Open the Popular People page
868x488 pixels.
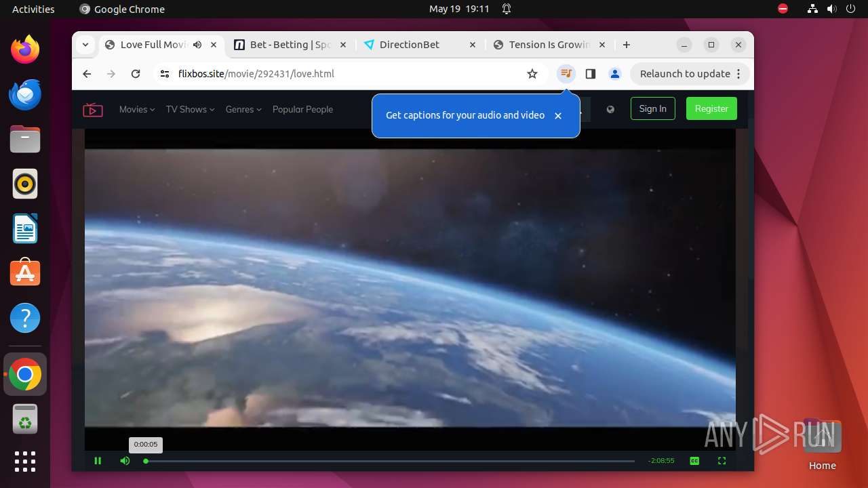pyautogui.click(x=302, y=109)
